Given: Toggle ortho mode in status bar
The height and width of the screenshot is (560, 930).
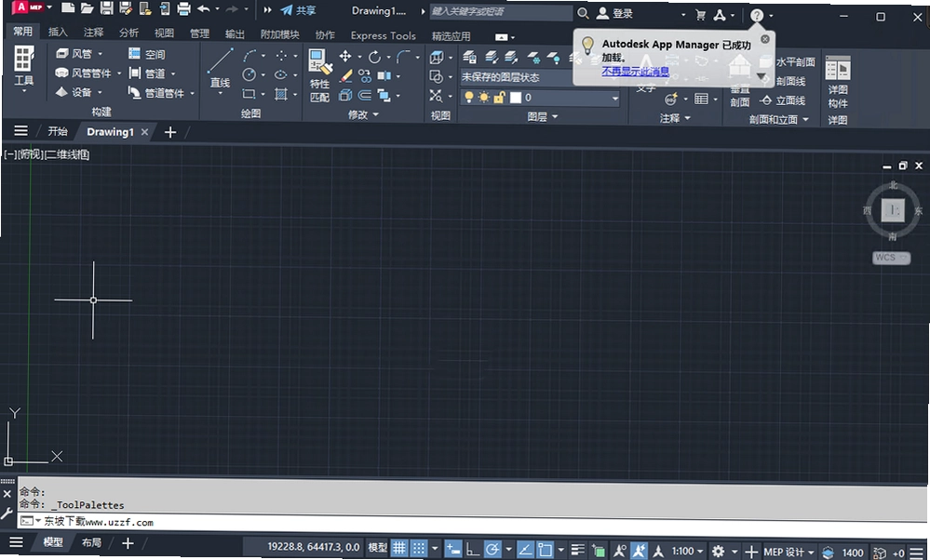Looking at the screenshot, I should coord(473,550).
